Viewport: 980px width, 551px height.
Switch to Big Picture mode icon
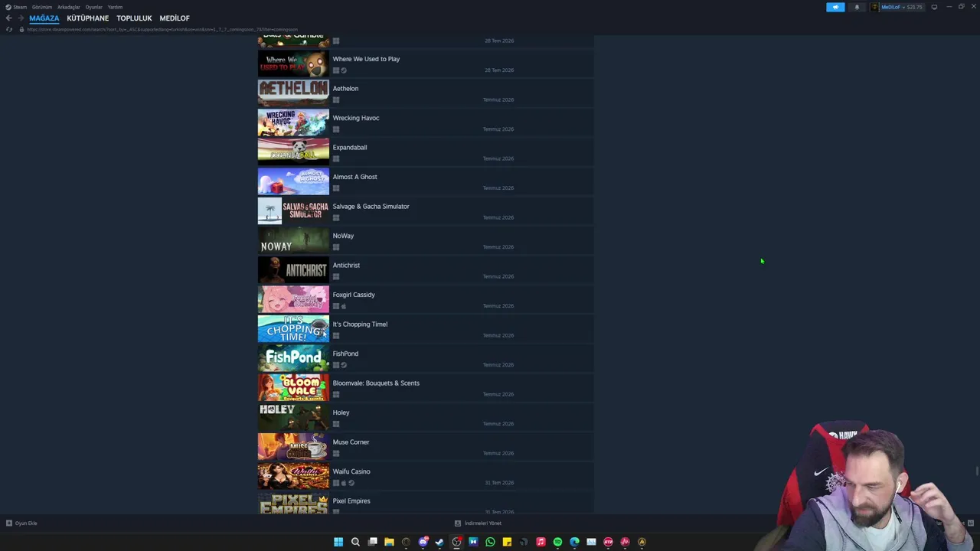pos(934,7)
